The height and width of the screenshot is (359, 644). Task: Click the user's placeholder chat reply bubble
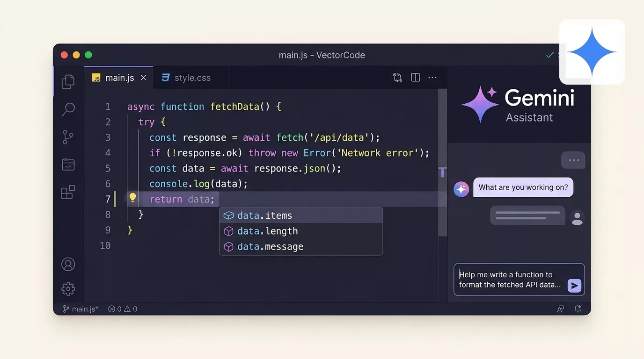pos(528,215)
